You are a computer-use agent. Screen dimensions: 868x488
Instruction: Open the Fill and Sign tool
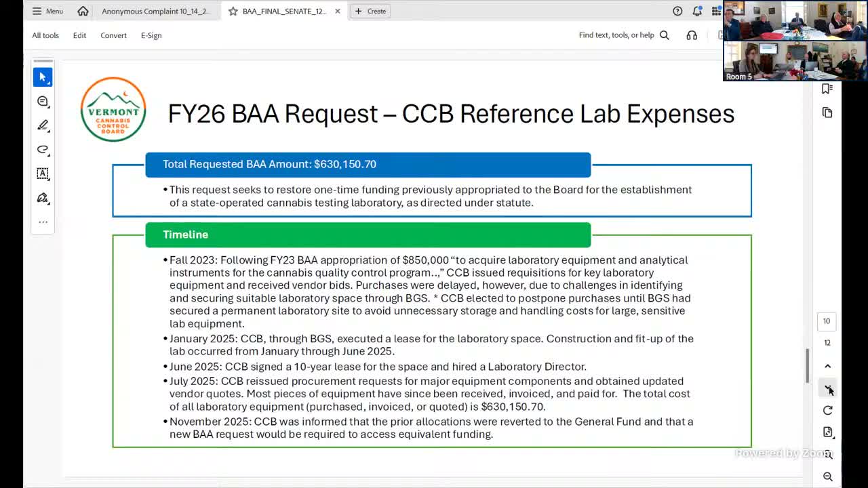43,198
